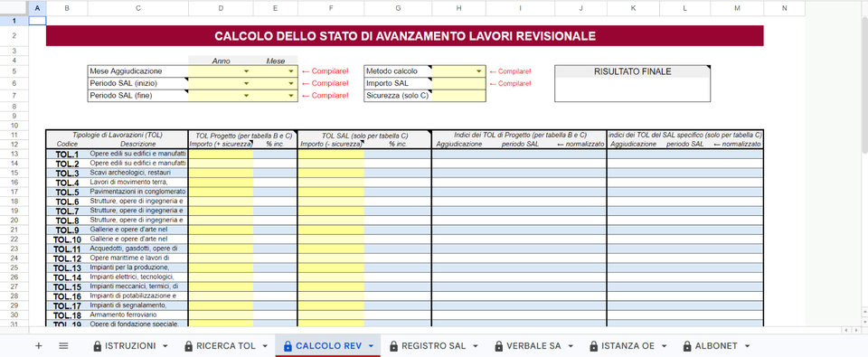Go to REGISTRO SAL sheet tab

[x=433, y=346]
